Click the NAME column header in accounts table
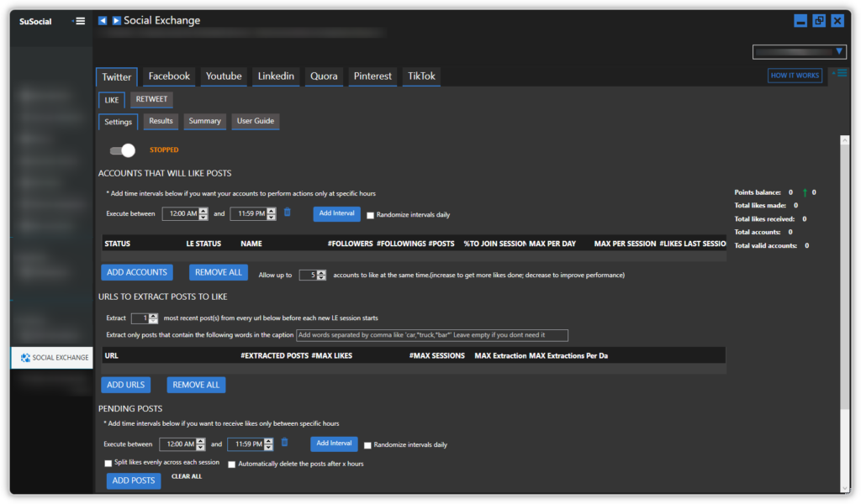The width and height of the screenshot is (861, 504). pos(251,244)
